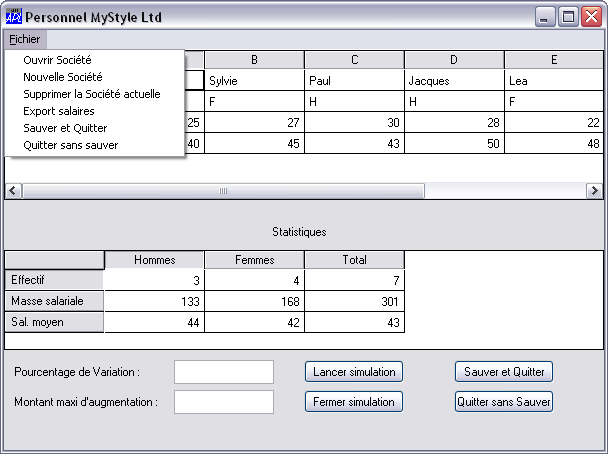Click the application icon in the title bar

coord(13,17)
